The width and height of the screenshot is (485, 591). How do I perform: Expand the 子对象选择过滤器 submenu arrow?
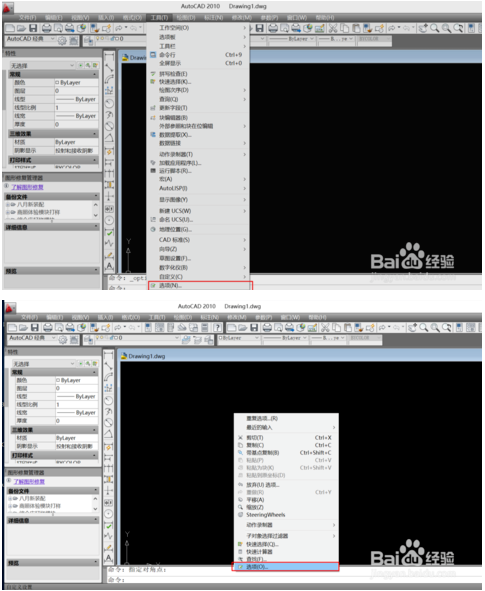pyautogui.click(x=334, y=536)
